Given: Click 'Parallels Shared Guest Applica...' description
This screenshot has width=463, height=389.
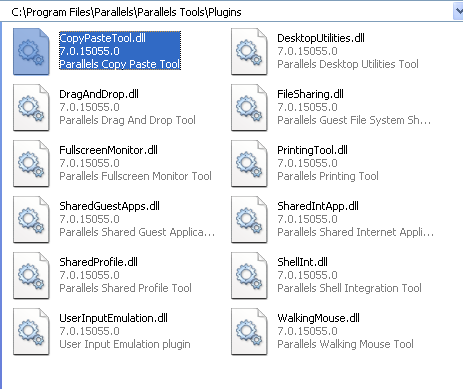Looking at the screenshot, I should (x=137, y=232).
